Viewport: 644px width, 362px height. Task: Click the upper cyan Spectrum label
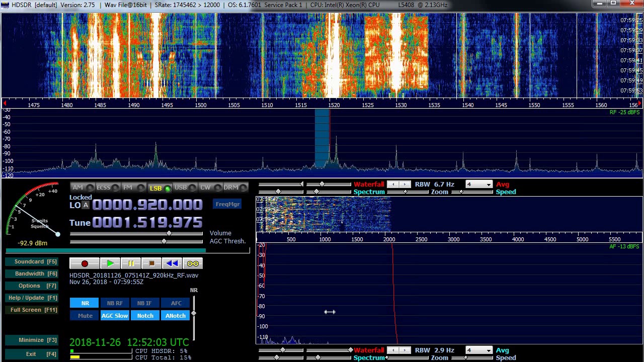(x=369, y=192)
